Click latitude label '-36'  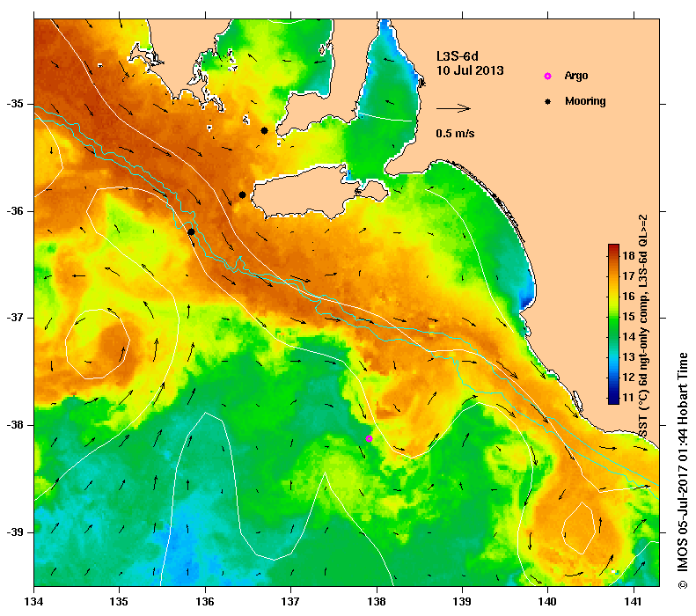click(x=15, y=211)
